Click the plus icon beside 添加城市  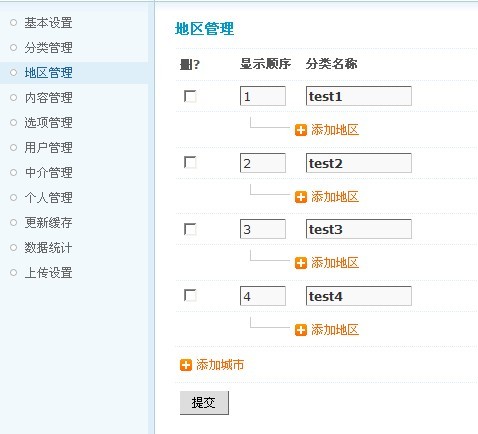pos(186,365)
